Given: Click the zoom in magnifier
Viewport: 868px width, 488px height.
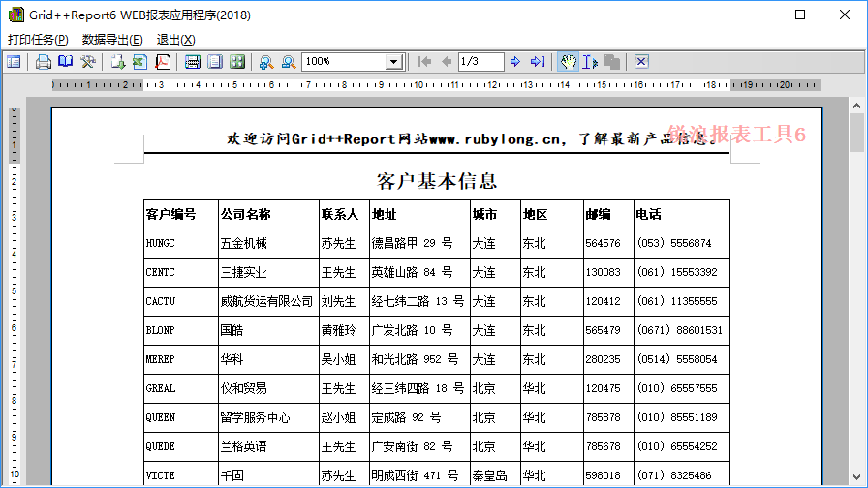Looking at the screenshot, I should pyautogui.click(x=265, y=62).
